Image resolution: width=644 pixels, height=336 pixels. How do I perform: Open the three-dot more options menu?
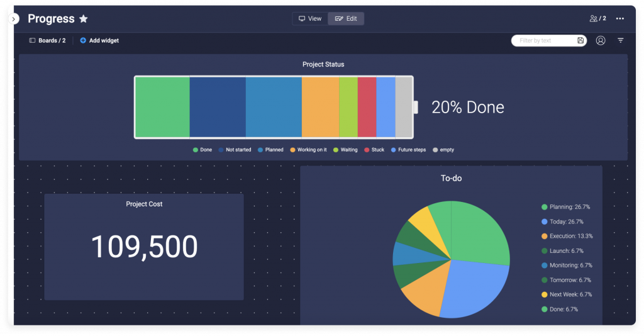620,19
